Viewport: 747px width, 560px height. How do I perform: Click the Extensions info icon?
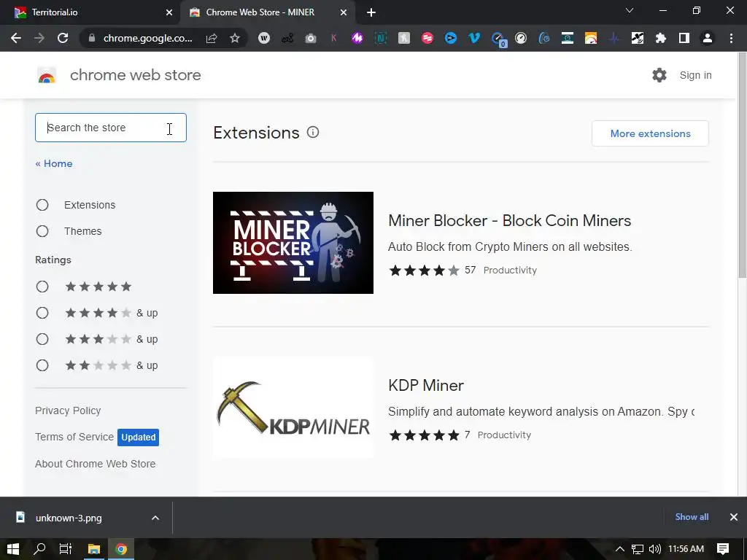point(313,133)
